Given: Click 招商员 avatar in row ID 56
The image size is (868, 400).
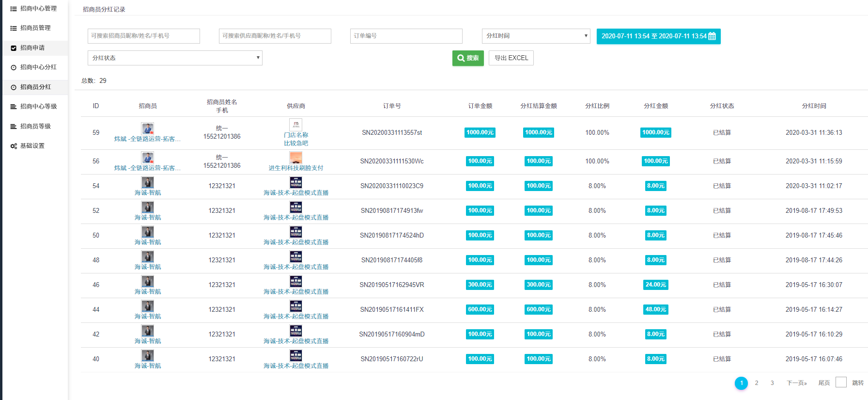Looking at the screenshot, I should coord(148,158).
